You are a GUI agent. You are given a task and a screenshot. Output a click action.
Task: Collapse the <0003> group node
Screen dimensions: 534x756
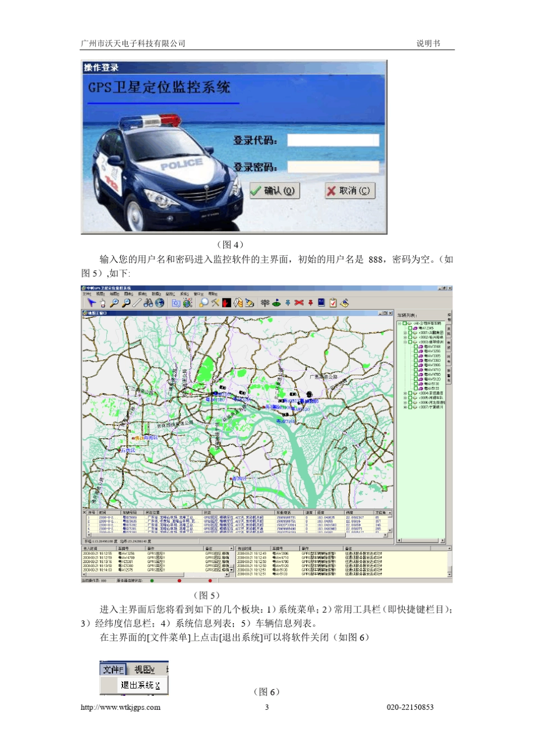405,342
